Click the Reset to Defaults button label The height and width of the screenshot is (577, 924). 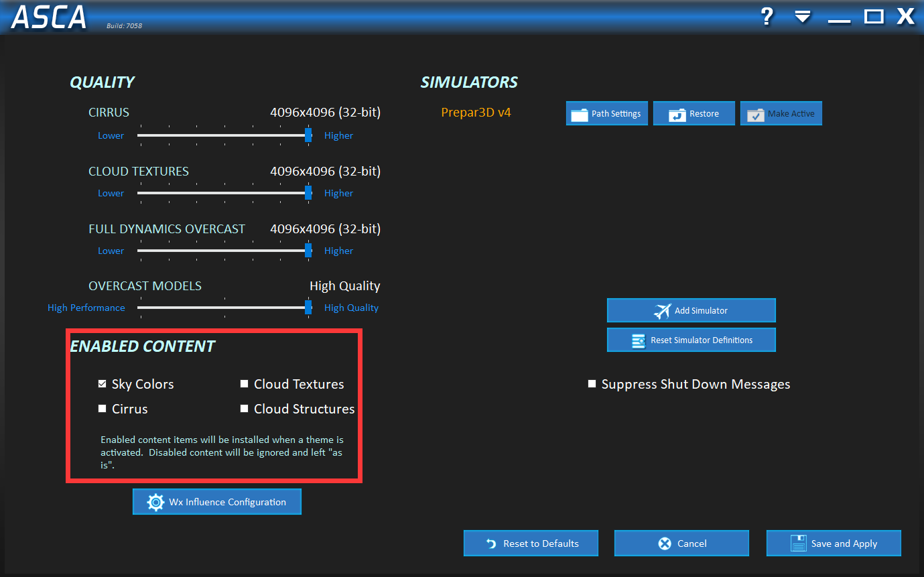point(541,543)
